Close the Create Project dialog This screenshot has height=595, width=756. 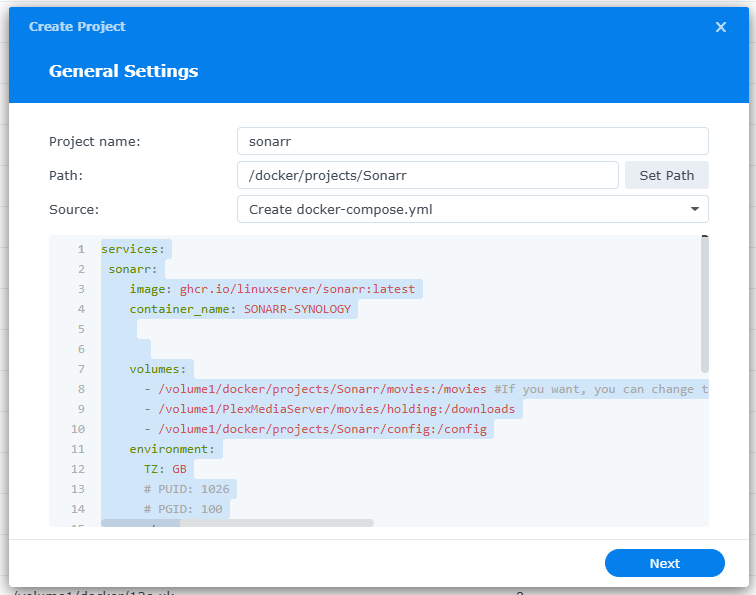tap(720, 27)
